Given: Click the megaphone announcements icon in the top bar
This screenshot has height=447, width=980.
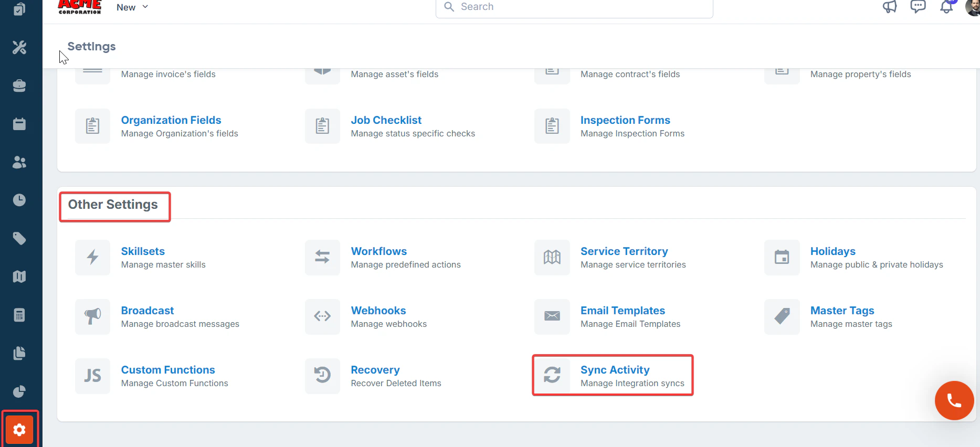Looking at the screenshot, I should tap(890, 7).
